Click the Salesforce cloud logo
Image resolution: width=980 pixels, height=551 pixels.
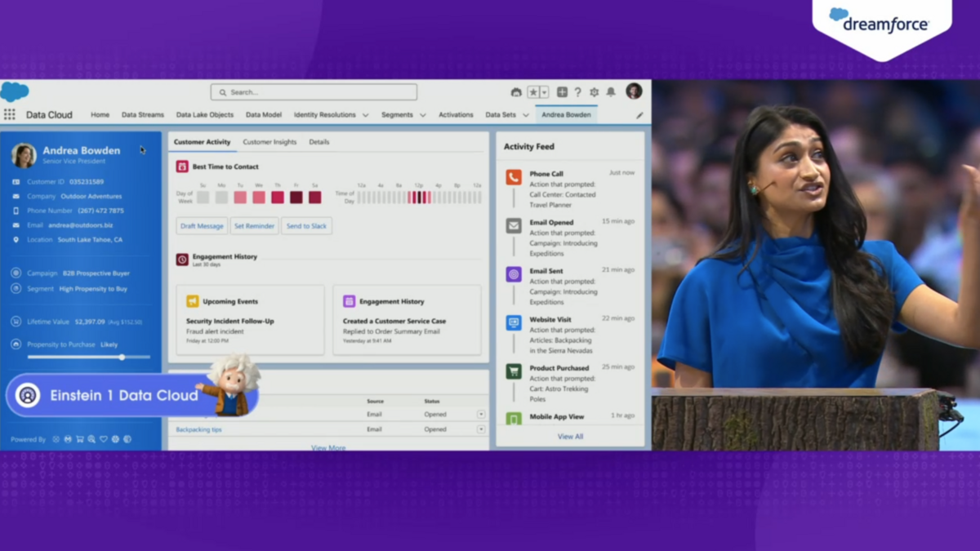click(x=15, y=91)
